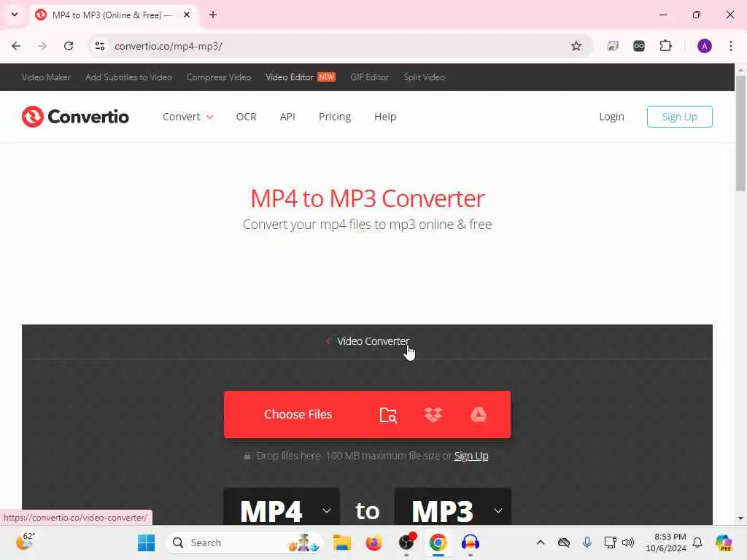This screenshot has height=560, width=747.
Task: Open Chrome from taskbar
Action: [438, 542]
